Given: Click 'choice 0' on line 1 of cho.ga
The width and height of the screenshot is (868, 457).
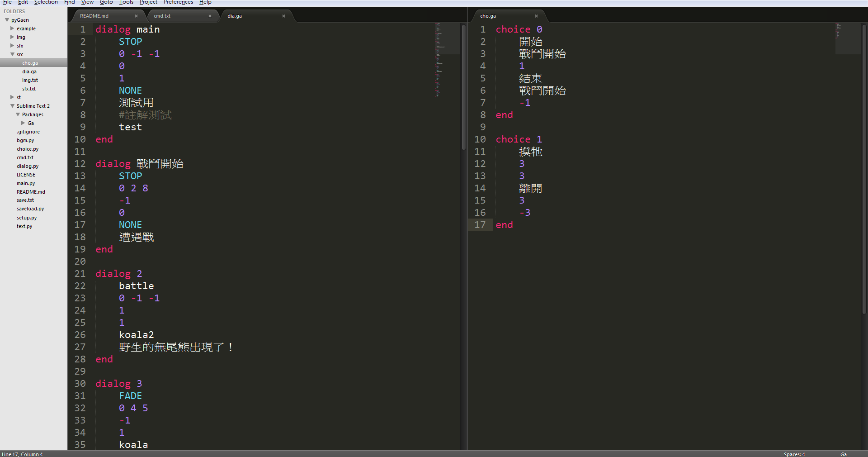Looking at the screenshot, I should [519, 29].
